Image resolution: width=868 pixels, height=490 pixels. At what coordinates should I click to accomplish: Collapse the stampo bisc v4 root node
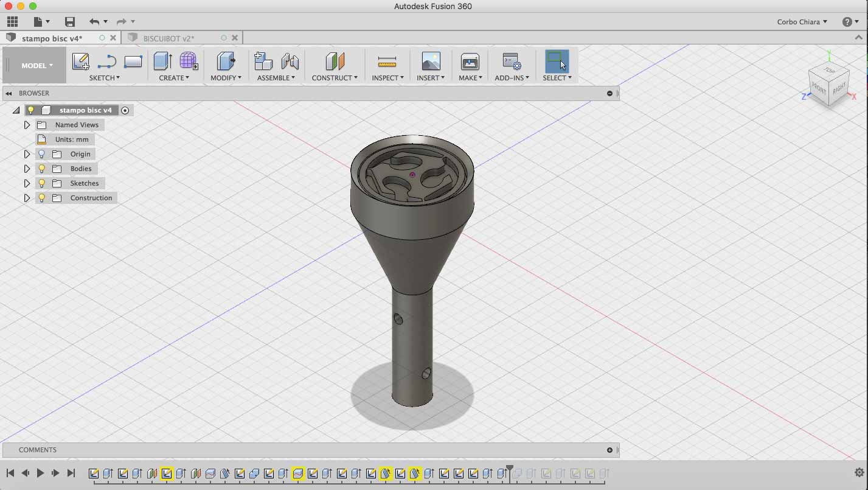point(16,110)
